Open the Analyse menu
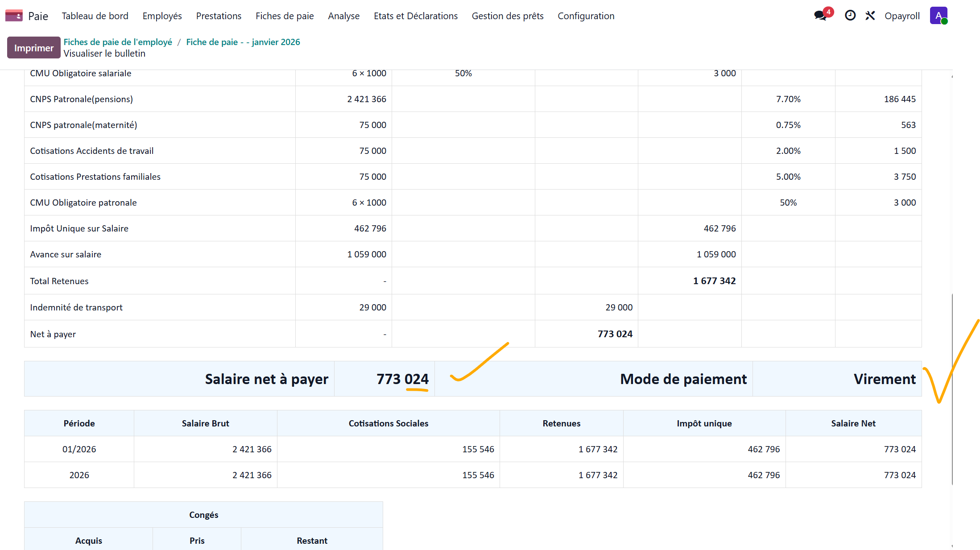This screenshot has width=980, height=550. [344, 16]
